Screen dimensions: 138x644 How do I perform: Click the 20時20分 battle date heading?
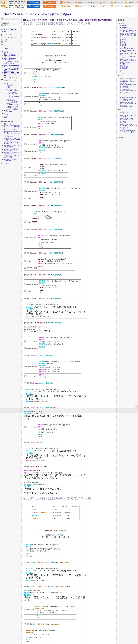57,24
